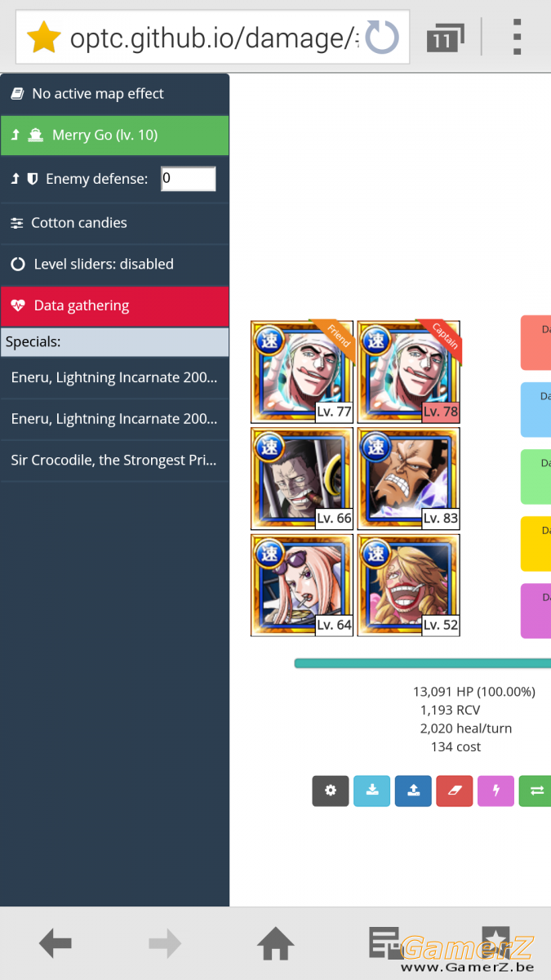Expand the Cotton candies options
Image resolution: width=551 pixels, height=980 pixels.
(x=114, y=223)
